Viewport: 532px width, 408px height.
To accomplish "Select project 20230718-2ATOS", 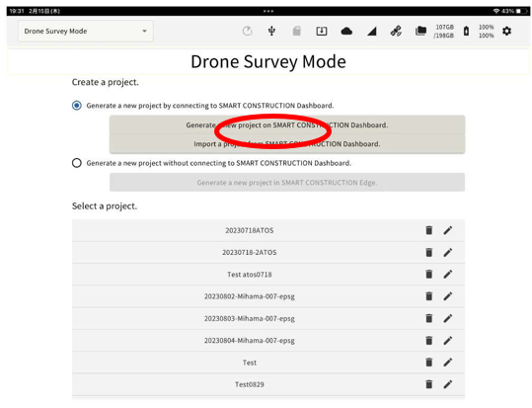I will [x=250, y=253].
